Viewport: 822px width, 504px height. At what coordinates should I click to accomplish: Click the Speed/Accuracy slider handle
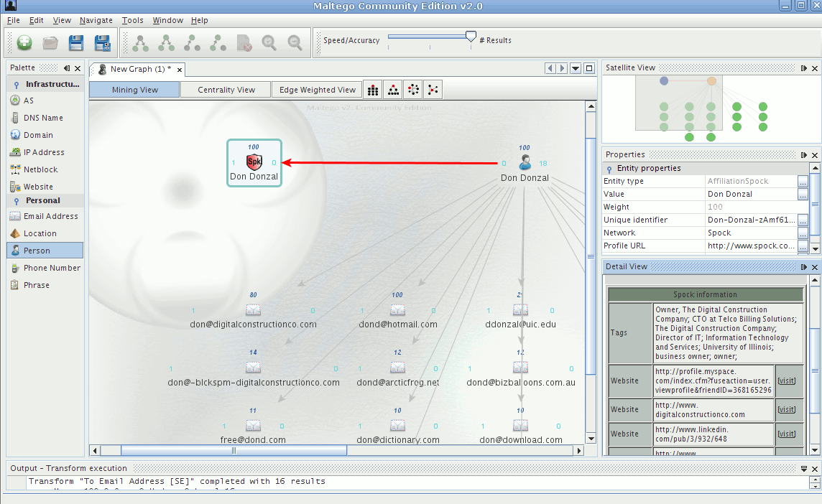tap(471, 37)
